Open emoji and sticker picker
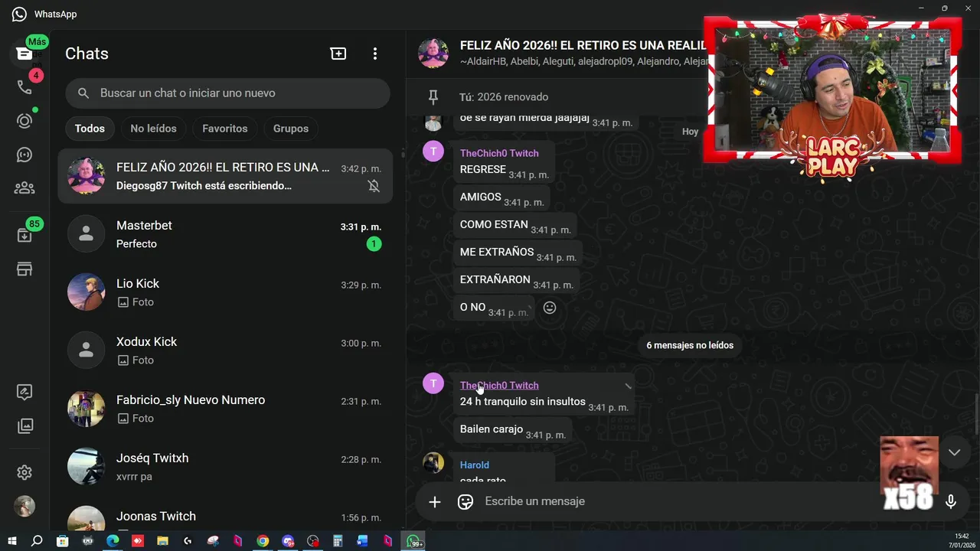 pos(465,502)
